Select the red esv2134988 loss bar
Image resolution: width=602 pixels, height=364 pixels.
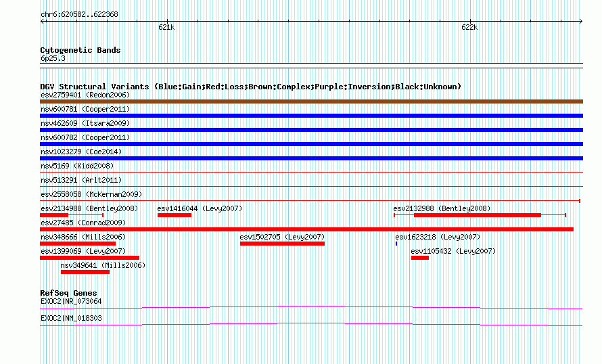click(54, 215)
